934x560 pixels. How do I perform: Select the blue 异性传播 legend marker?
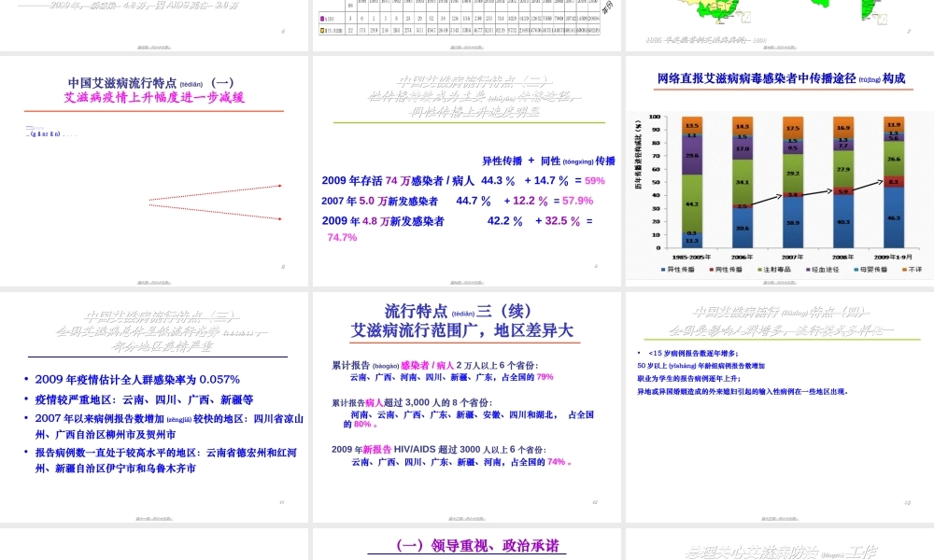click(x=661, y=269)
